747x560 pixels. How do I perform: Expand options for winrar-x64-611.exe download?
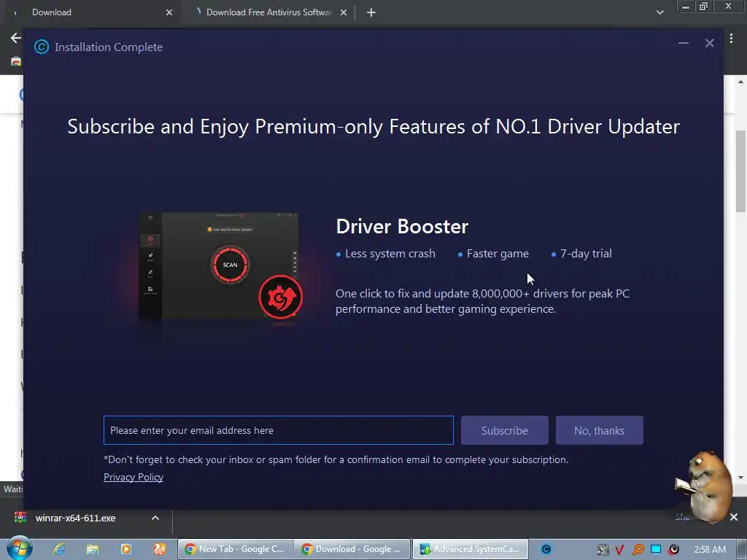click(x=155, y=518)
